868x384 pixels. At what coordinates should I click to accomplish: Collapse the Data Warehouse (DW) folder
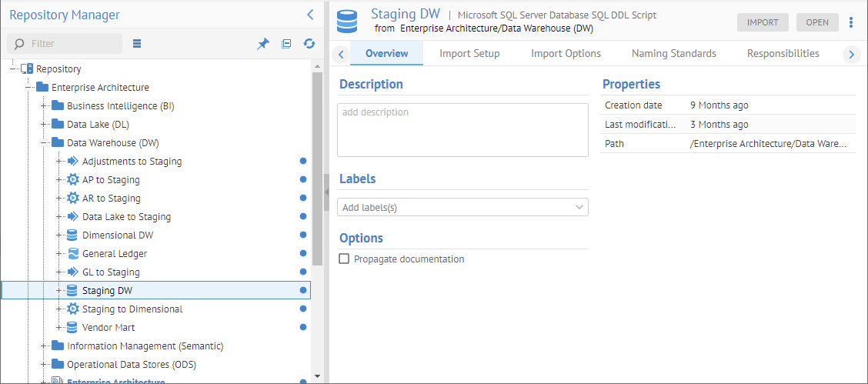[44, 143]
